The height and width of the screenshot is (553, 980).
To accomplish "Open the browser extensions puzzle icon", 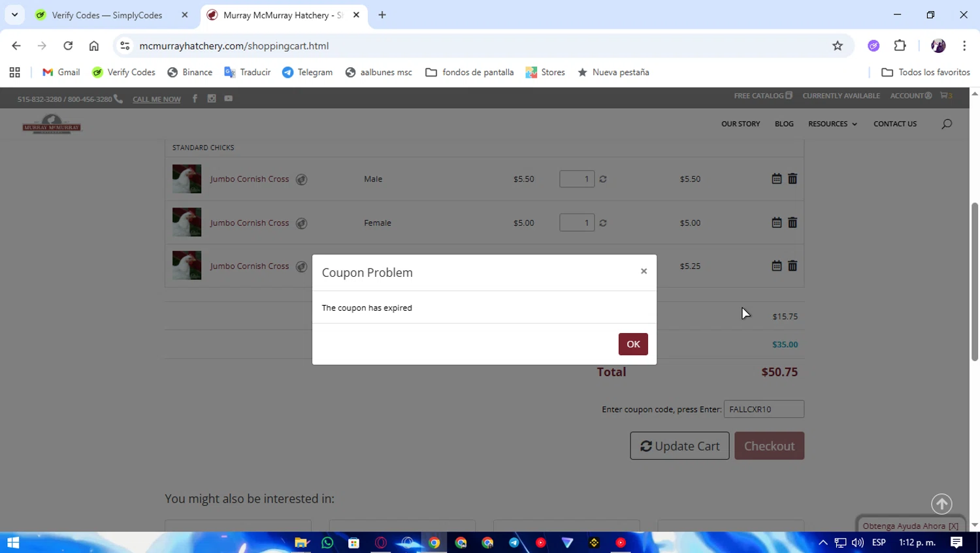I will tap(900, 46).
